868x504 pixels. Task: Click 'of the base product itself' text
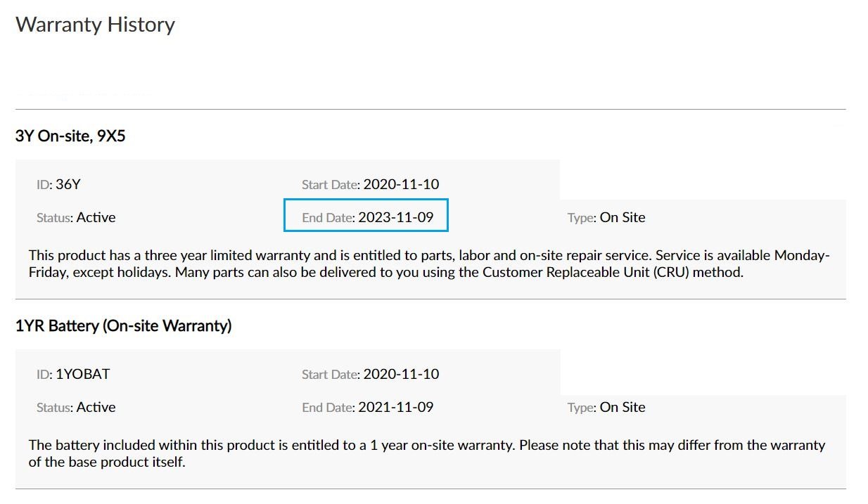(x=107, y=463)
